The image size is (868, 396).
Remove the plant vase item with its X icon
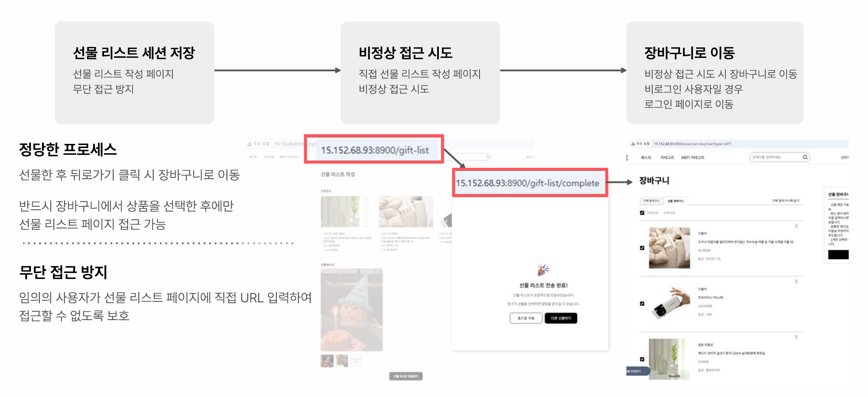pyautogui.click(x=796, y=337)
